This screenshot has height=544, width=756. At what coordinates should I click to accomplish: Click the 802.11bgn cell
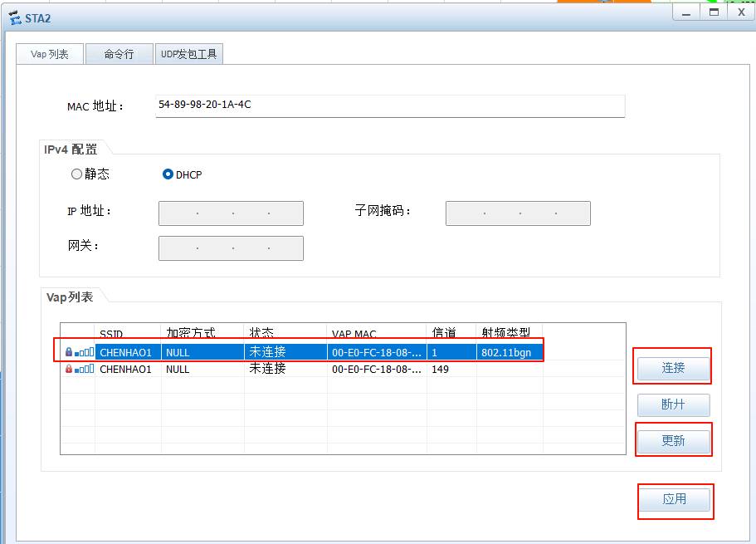click(x=506, y=353)
